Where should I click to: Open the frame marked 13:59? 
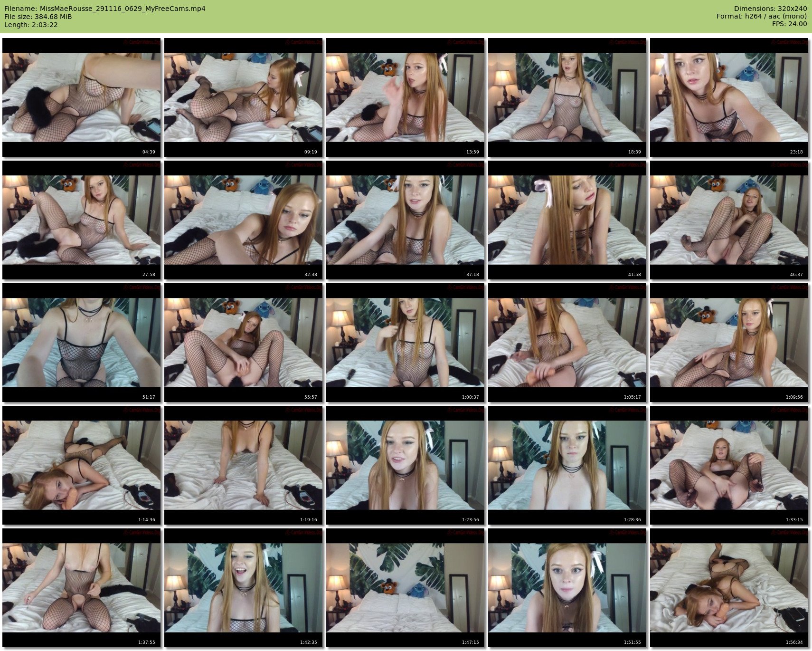405,97
